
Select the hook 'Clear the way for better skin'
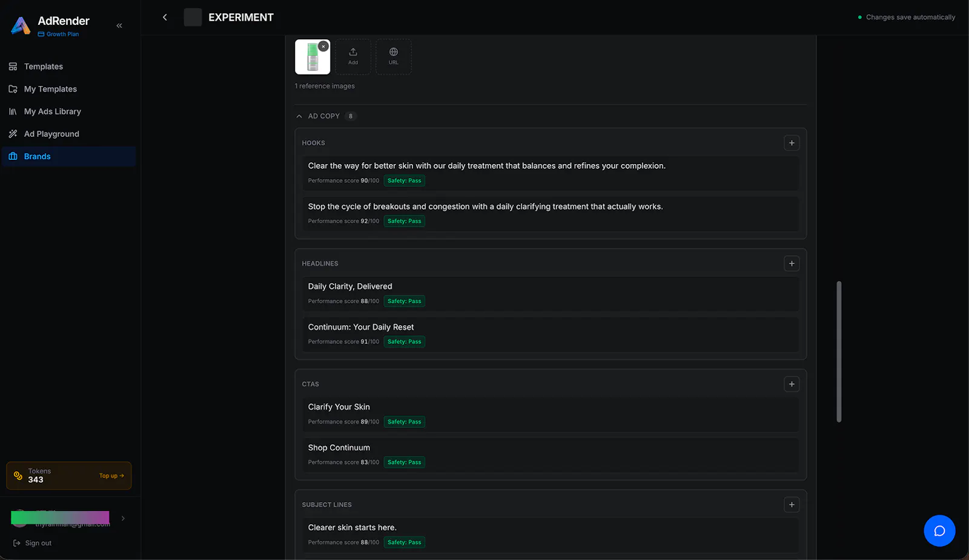point(551,173)
